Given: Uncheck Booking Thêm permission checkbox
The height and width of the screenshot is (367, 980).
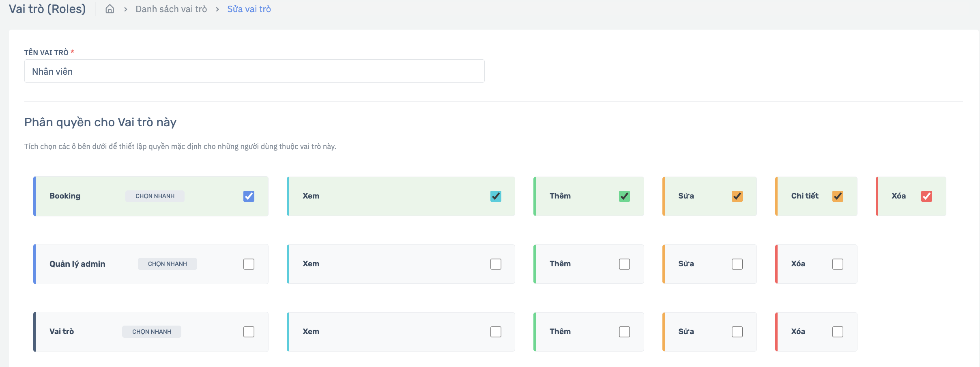Looking at the screenshot, I should (624, 196).
